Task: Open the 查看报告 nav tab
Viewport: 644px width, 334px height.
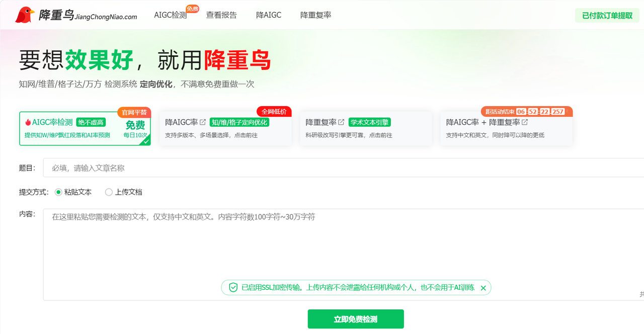Action: point(221,15)
